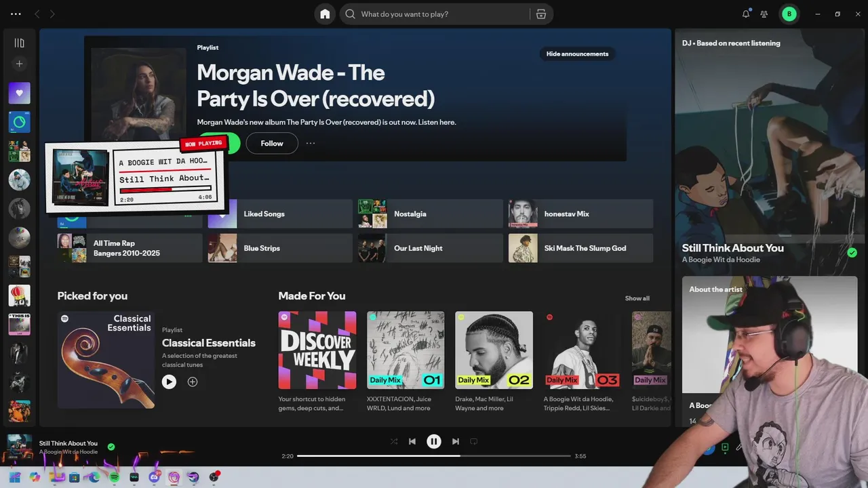
Task: Create a new playlist with plus icon
Action: tap(19, 64)
